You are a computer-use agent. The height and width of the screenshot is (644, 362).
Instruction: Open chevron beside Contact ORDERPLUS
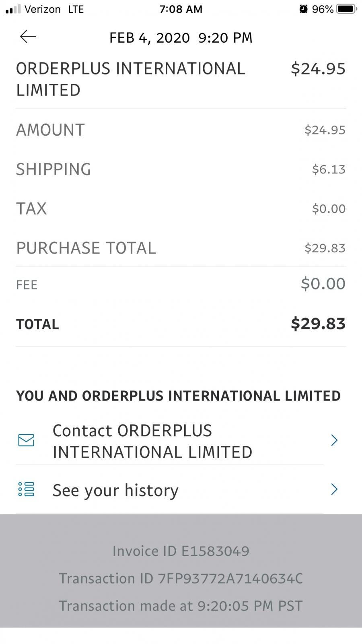click(334, 440)
